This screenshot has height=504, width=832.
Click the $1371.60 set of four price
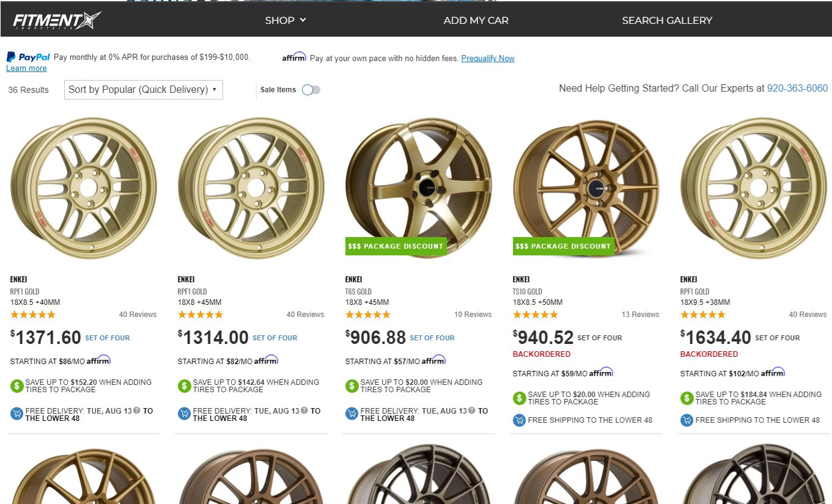pos(46,337)
